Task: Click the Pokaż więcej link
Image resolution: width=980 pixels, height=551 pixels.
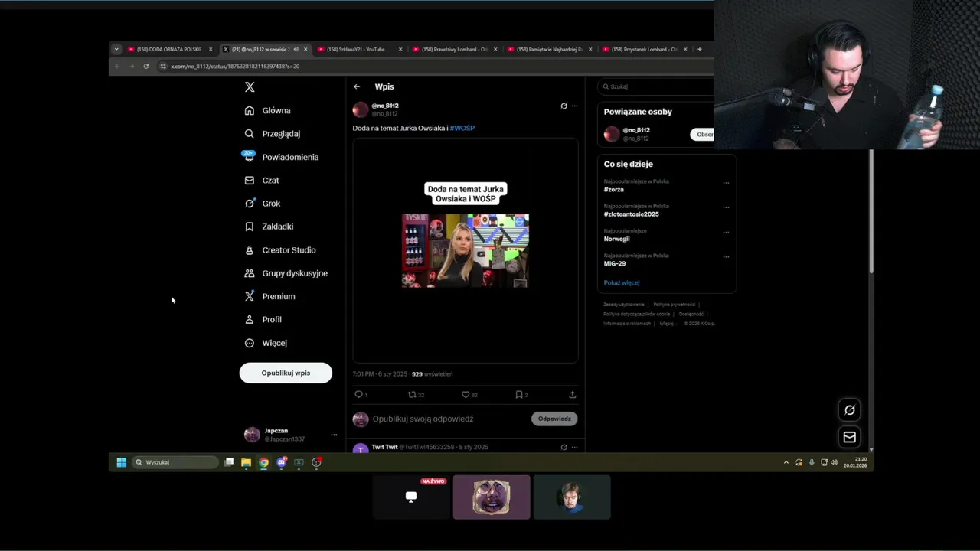Action: (622, 282)
